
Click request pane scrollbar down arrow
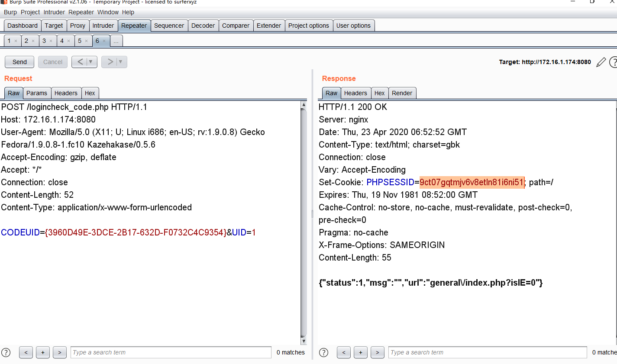coord(304,341)
